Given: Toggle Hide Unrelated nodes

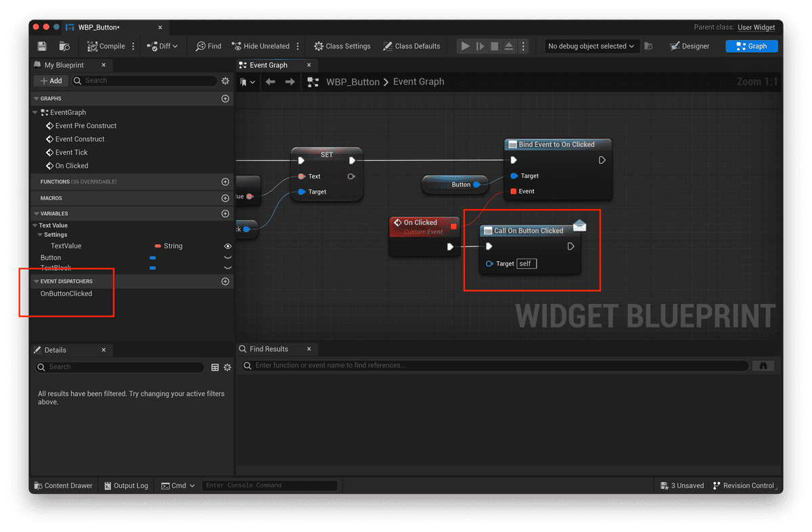Looking at the screenshot, I should [261, 46].
